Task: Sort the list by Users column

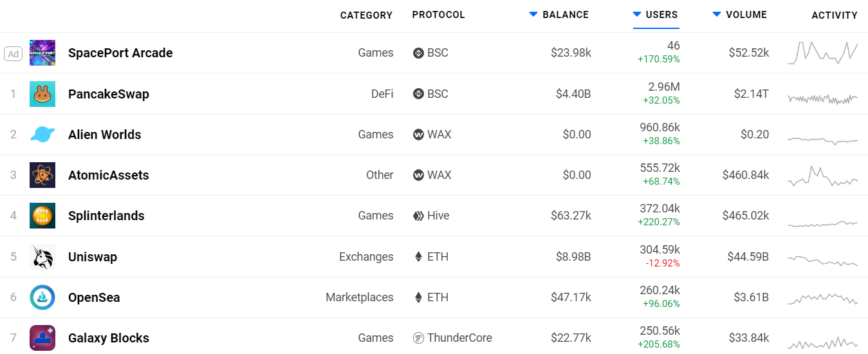Action: click(x=655, y=15)
